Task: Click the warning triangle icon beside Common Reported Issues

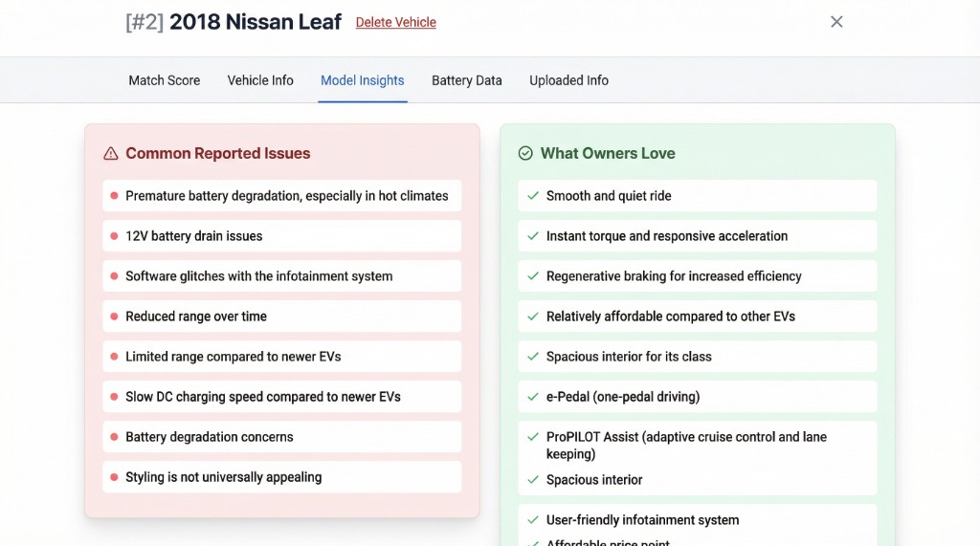Action: click(x=111, y=153)
